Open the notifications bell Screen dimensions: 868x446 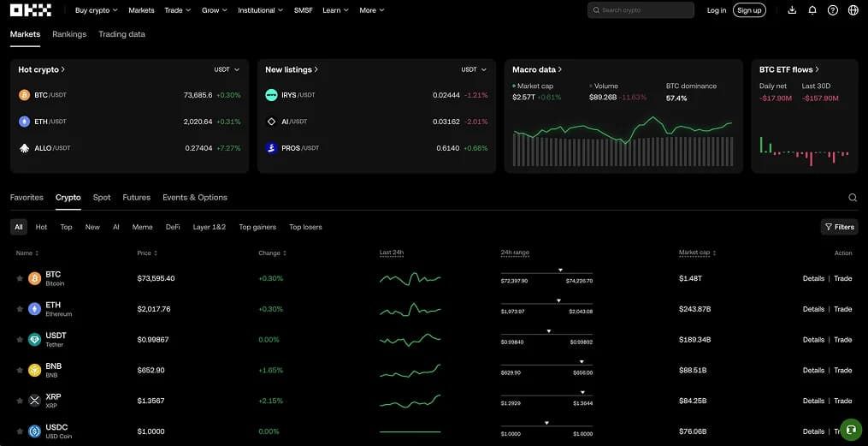coord(812,10)
